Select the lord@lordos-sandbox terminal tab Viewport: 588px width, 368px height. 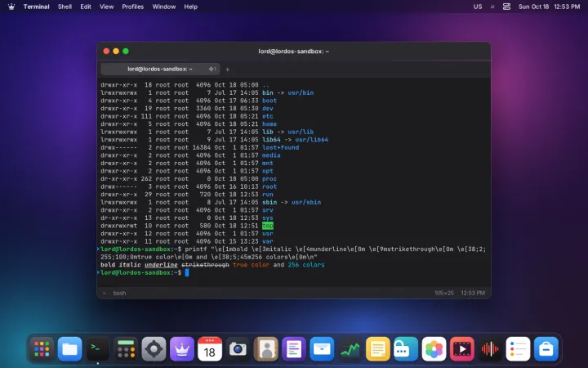[160, 69]
